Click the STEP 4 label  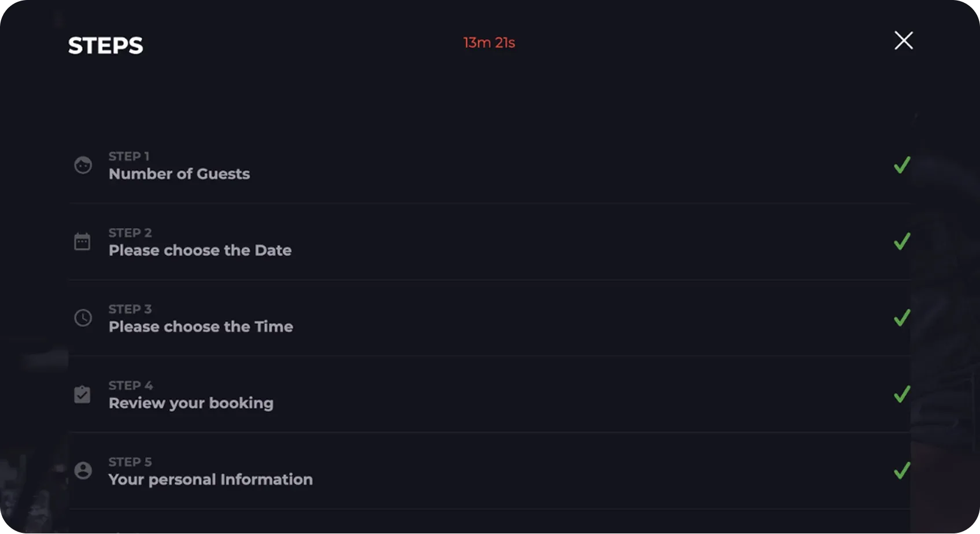click(x=131, y=385)
